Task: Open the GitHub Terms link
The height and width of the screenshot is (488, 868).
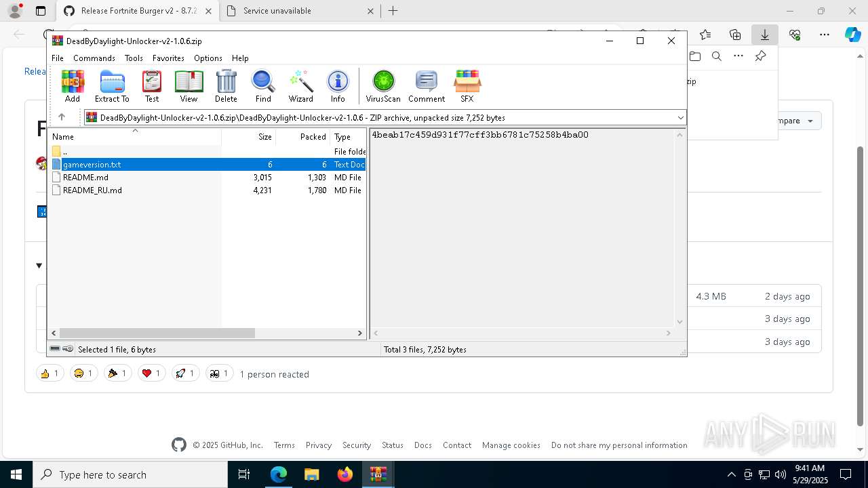Action: click(284, 445)
